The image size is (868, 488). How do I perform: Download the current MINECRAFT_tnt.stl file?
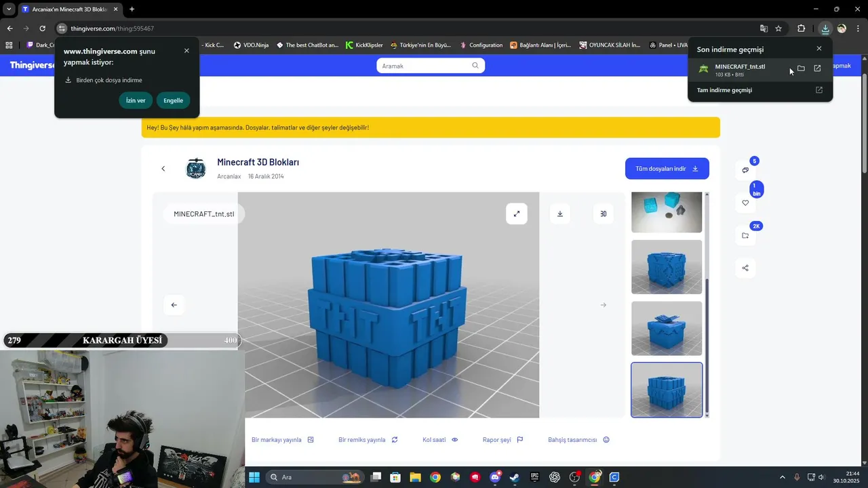pyautogui.click(x=560, y=213)
